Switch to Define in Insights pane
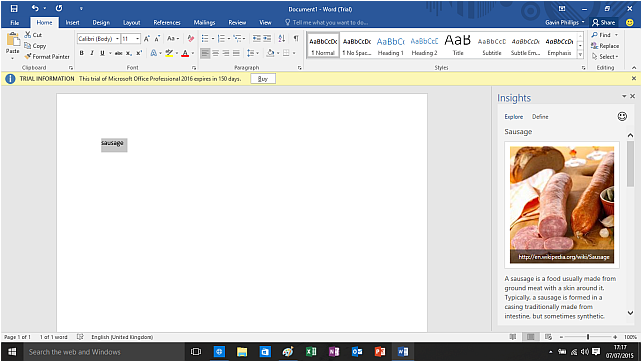Viewport: 641px width, 361px height. pyautogui.click(x=540, y=117)
